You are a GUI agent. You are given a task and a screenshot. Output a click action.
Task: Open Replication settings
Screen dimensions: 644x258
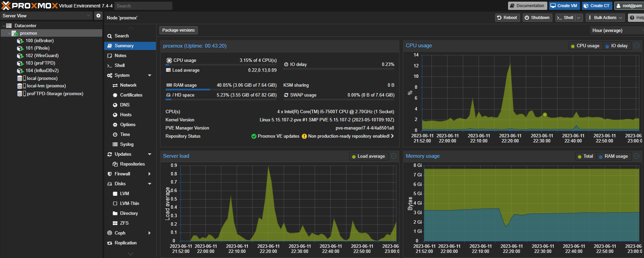[x=130, y=243]
